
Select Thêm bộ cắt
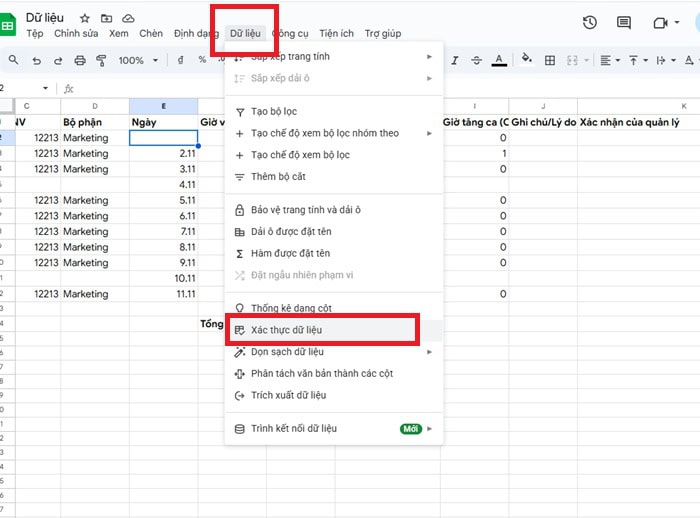(x=334, y=177)
